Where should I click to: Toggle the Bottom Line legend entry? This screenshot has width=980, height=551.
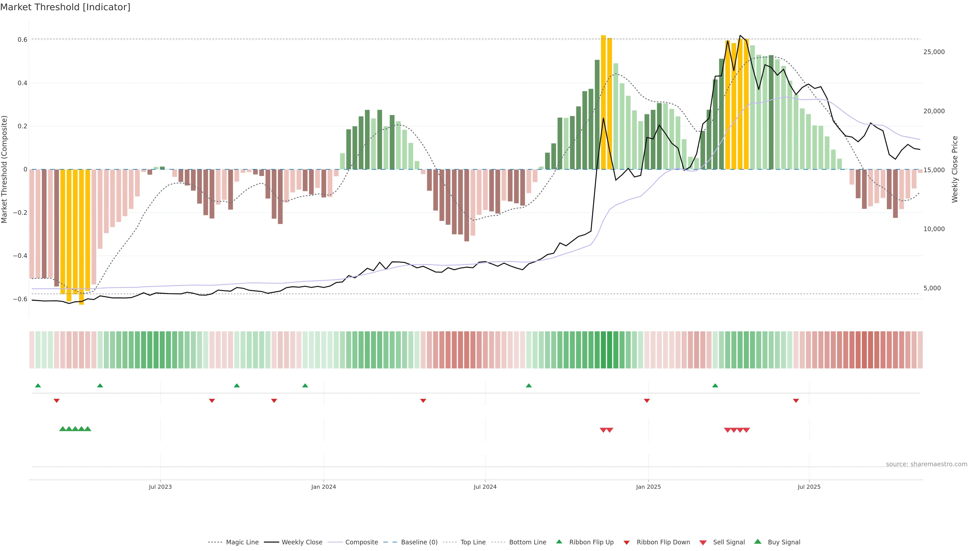coord(527,542)
